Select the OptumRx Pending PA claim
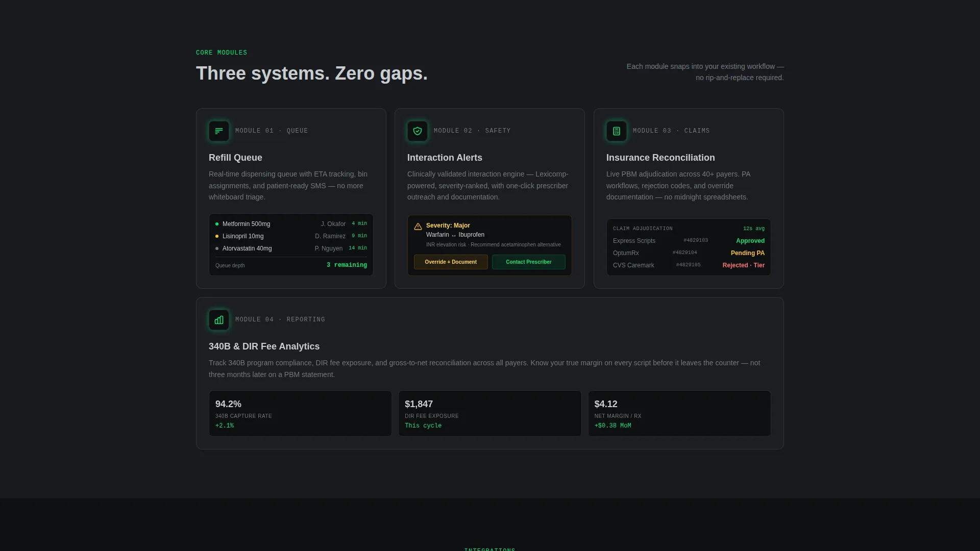Image resolution: width=980 pixels, height=551 pixels. [689, 253]
